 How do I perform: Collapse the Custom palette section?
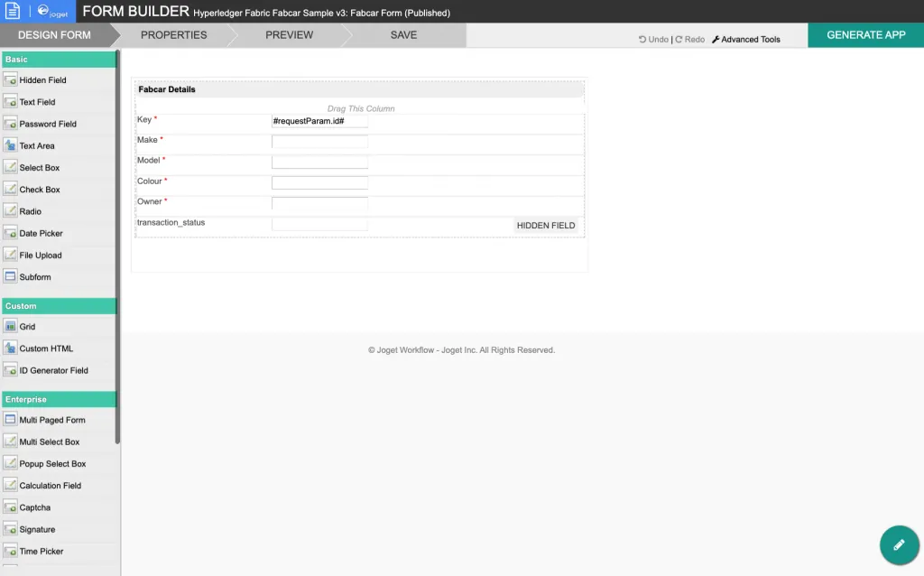59,306
